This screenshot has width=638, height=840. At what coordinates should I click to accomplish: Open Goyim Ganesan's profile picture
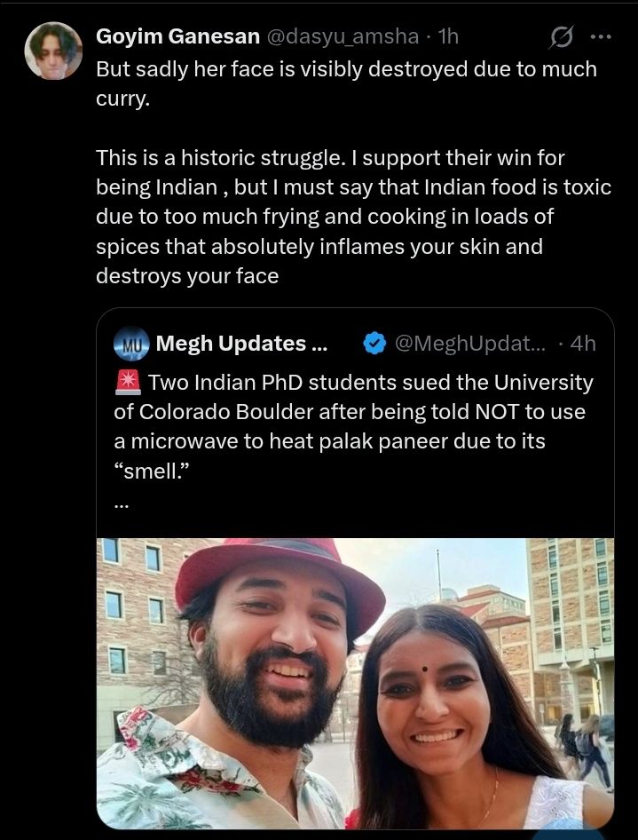(x=53, y=51)
